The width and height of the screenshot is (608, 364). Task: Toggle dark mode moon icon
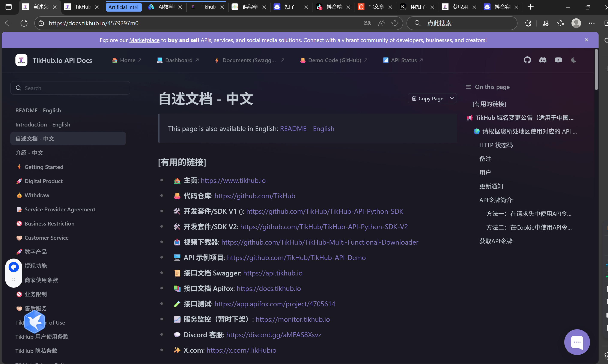point(573,60)
